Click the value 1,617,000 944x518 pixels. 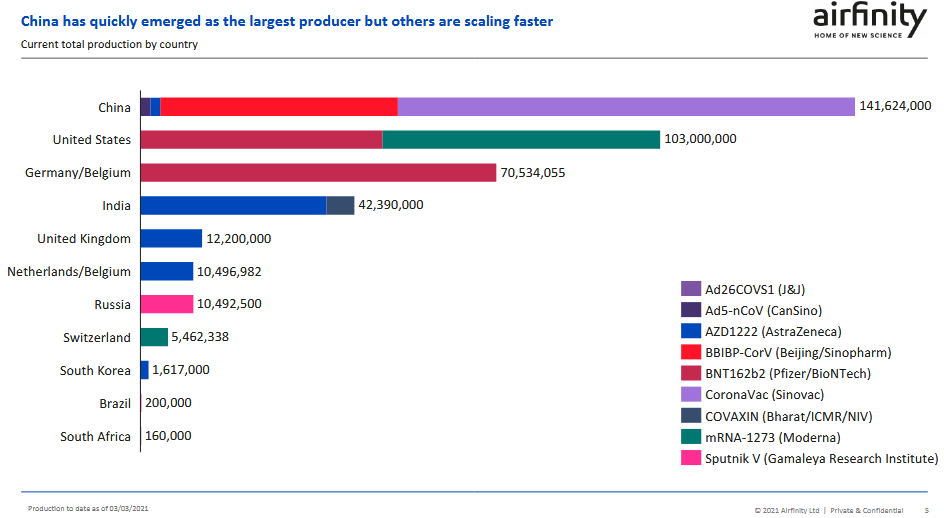[181, 370]
